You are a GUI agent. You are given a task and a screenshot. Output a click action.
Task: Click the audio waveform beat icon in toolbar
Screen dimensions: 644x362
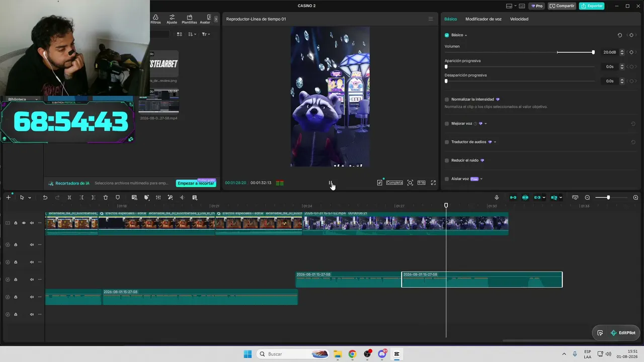click(x=182, y=198)
